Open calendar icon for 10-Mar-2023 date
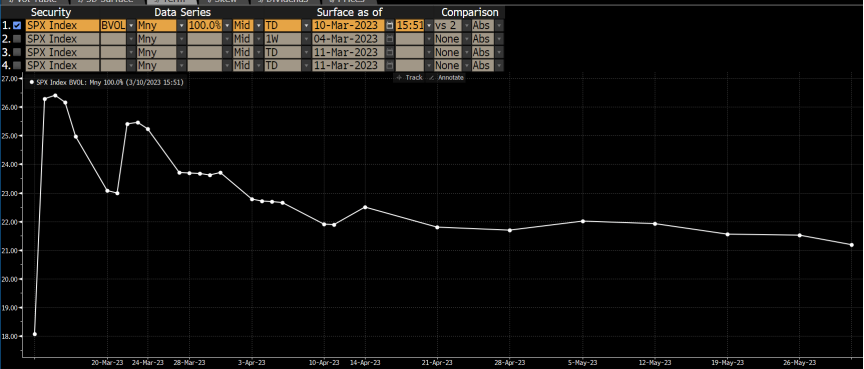Viewport: 864px width, 369px height. coord(390,25)
